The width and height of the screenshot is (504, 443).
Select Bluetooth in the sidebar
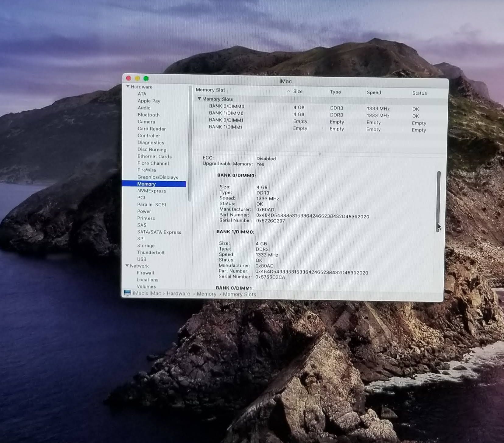(x=149, y=115)
